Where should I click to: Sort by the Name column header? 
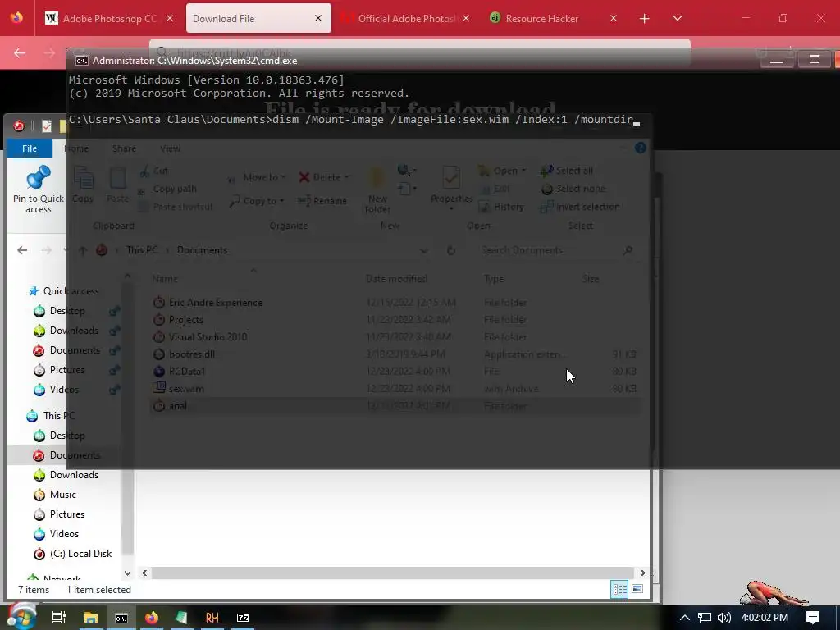tap(165, 279)
